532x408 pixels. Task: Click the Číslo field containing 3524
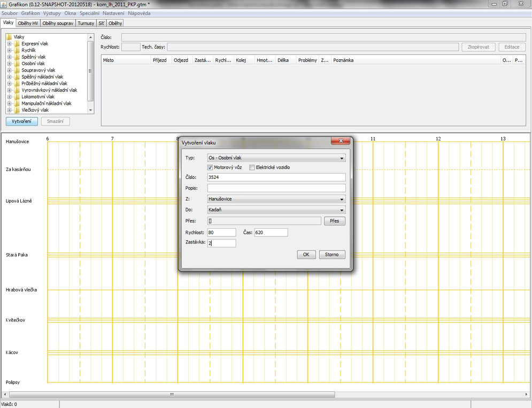click(x=276, y=177)
